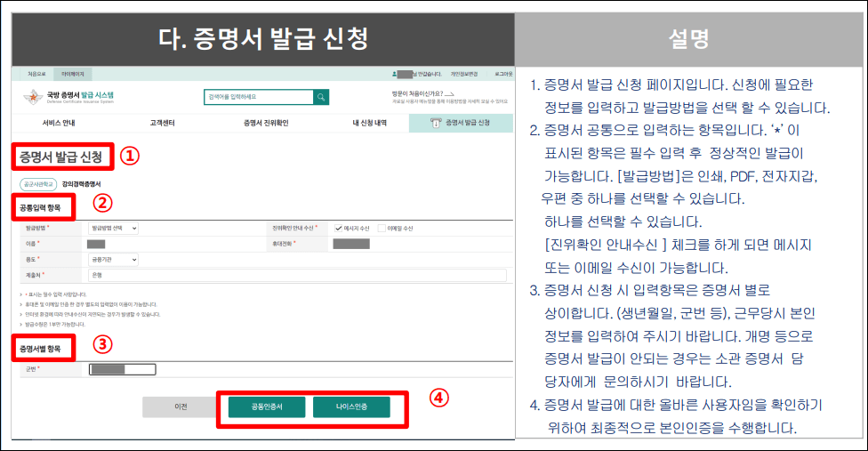The image size is (868, 451).
Task: Expand the 용도 dropdown showing 금융기관
Action: click(x=114, y=260)
